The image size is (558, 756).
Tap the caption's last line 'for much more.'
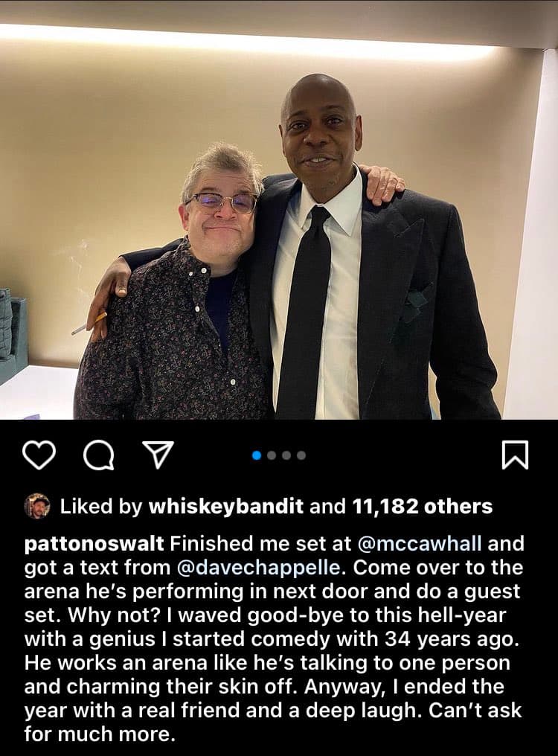(98, 734)
